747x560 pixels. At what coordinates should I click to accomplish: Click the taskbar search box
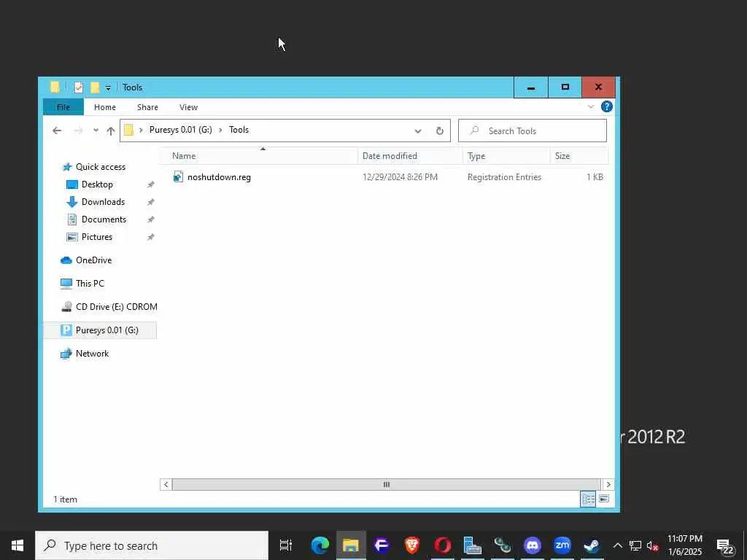point(152,545)
